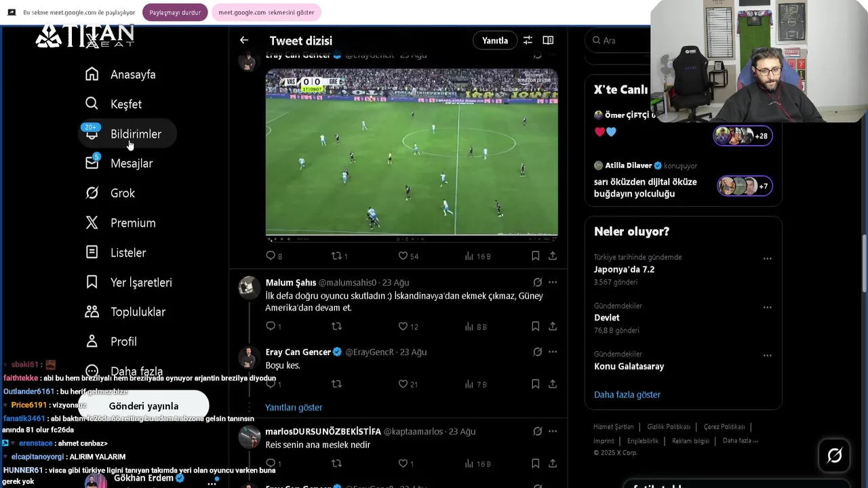Open more options on Malum Şahıs tweet

point(553,282)
